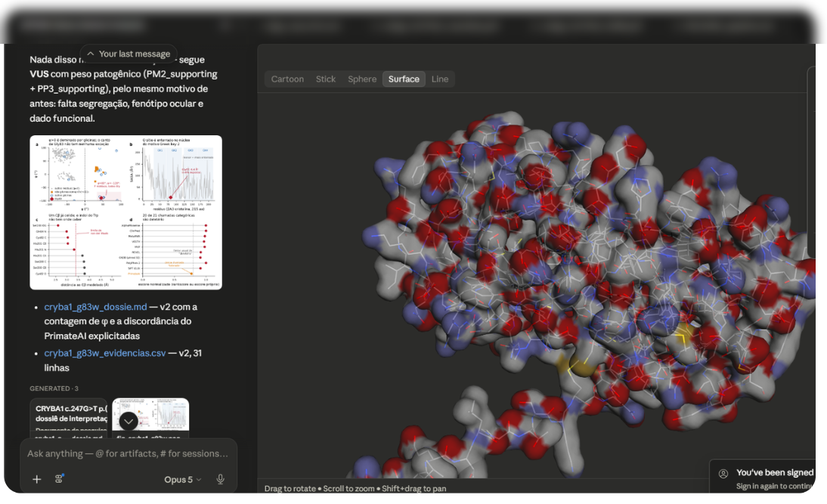Open the CRYBA1 dossiê generated card
Screen dimensions: 827x504
68,418
